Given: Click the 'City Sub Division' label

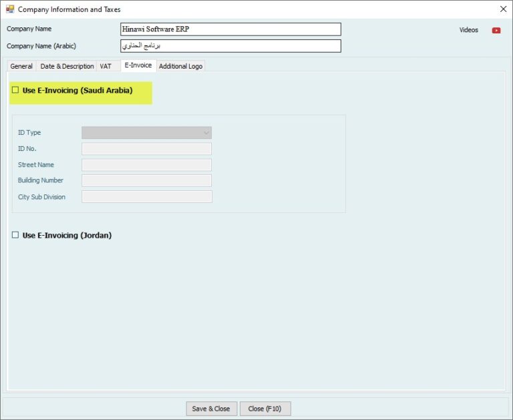Looking at the screenshot, I should [41, 197].
